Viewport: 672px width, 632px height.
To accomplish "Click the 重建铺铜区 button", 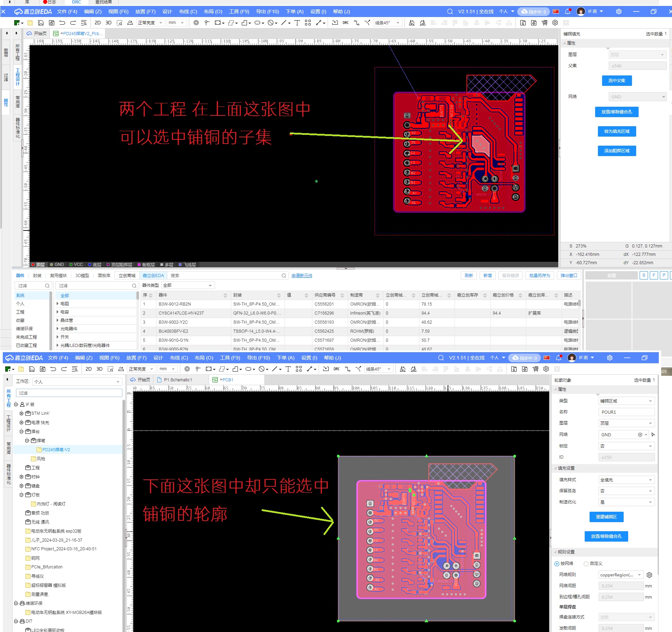I will [606, 517].
